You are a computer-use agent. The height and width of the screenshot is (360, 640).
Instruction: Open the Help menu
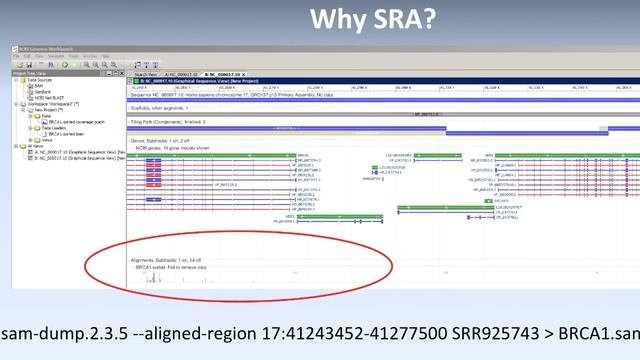pyautogui.click(x=105, y=56)
